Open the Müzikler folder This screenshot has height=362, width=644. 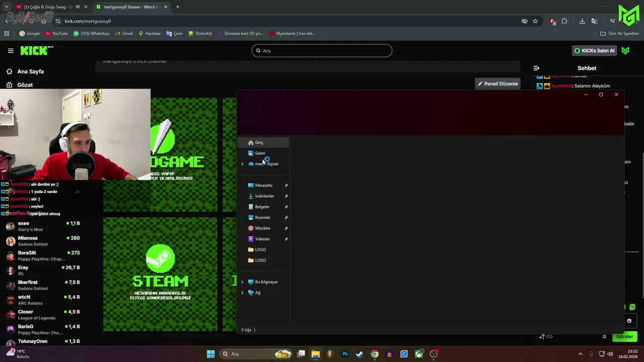pyautogui.click(x=264, y=228)
